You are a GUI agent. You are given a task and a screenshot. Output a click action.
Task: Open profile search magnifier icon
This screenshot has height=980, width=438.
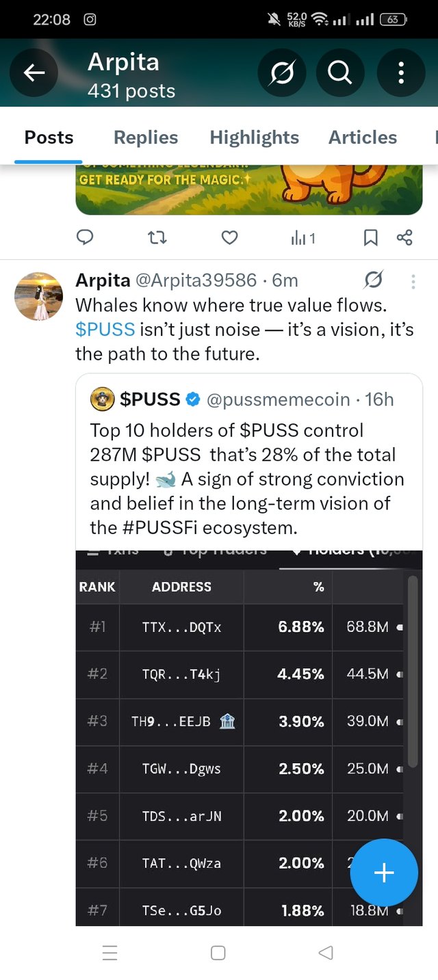[340, 72]
